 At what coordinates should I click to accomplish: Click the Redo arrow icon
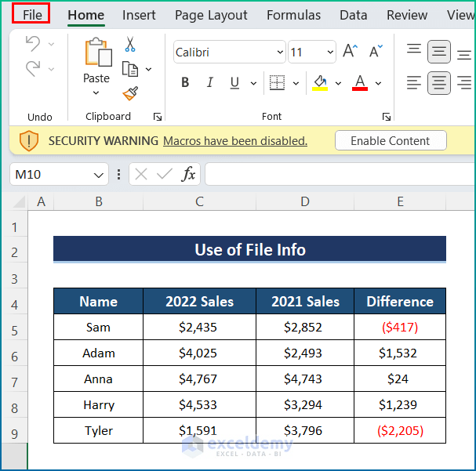point(33,68)
